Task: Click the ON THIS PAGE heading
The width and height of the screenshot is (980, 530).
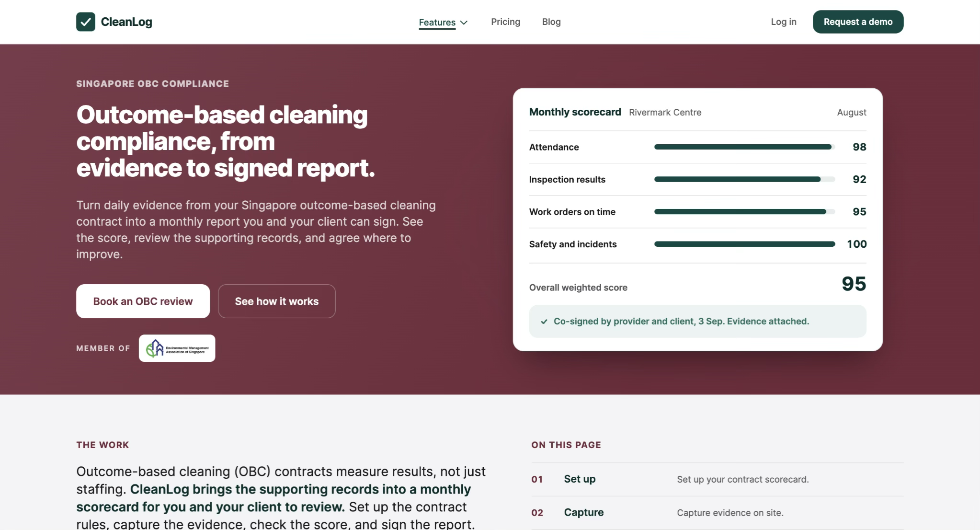Action: [566, 445]
